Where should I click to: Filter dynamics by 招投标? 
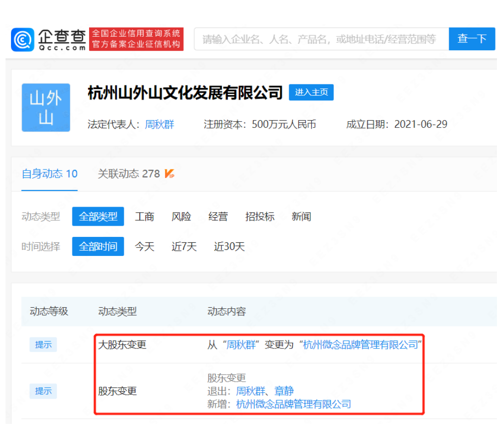pyautogui.click(x=260, y=217)
